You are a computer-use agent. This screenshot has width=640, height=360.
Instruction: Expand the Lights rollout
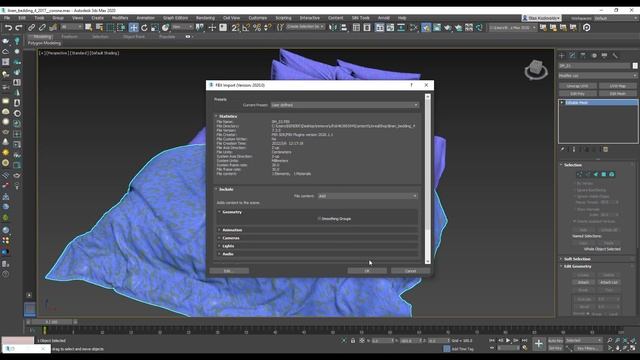tap(220, 246)
